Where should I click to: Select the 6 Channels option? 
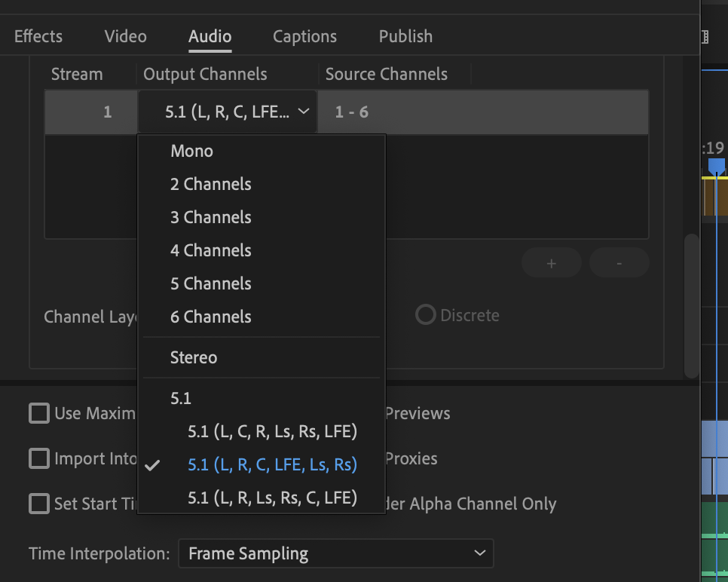click(210, 317)
